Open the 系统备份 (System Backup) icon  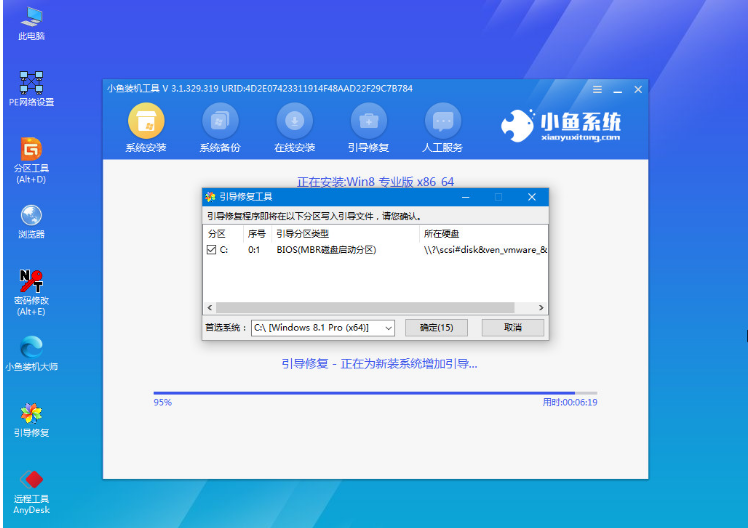coord(220,122)
